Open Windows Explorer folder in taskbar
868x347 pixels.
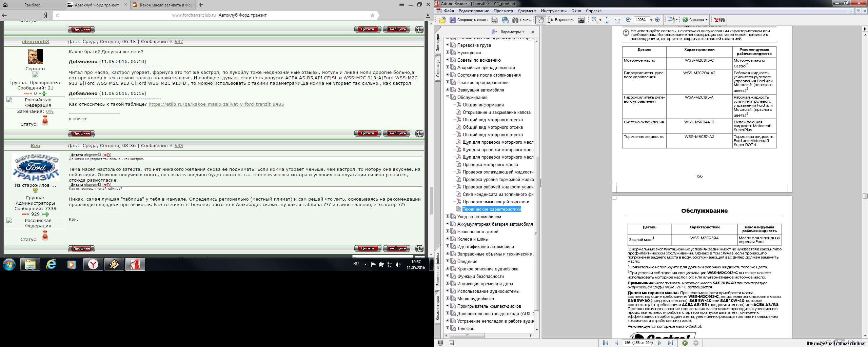pos(30,264)
